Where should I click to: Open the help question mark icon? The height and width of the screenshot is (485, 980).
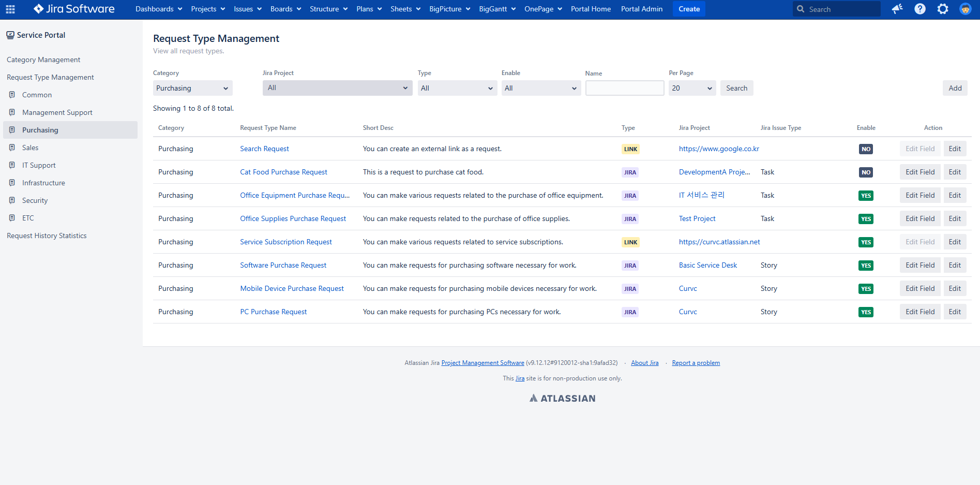(x=920, y=9)
